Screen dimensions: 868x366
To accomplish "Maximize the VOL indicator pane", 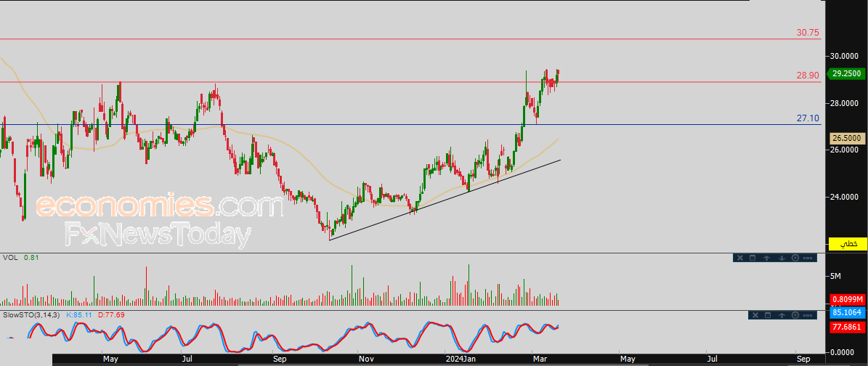I will (x=753, y=258).
